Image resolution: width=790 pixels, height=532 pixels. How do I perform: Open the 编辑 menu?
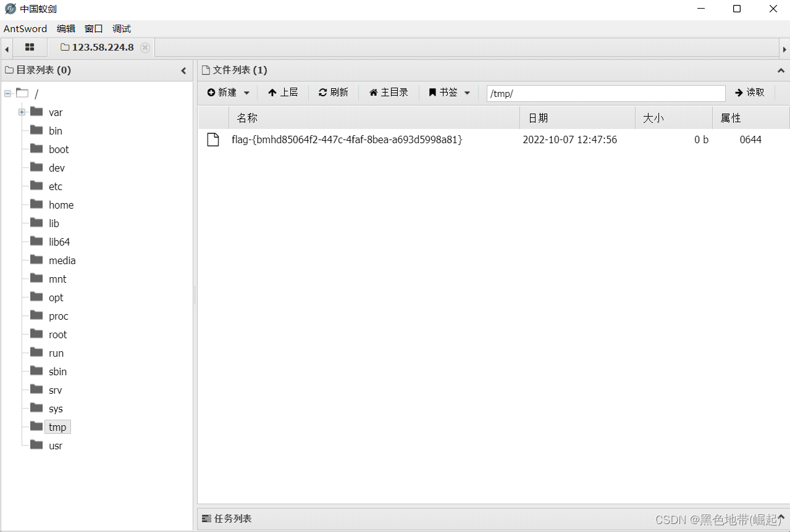[x=66, y=28]
